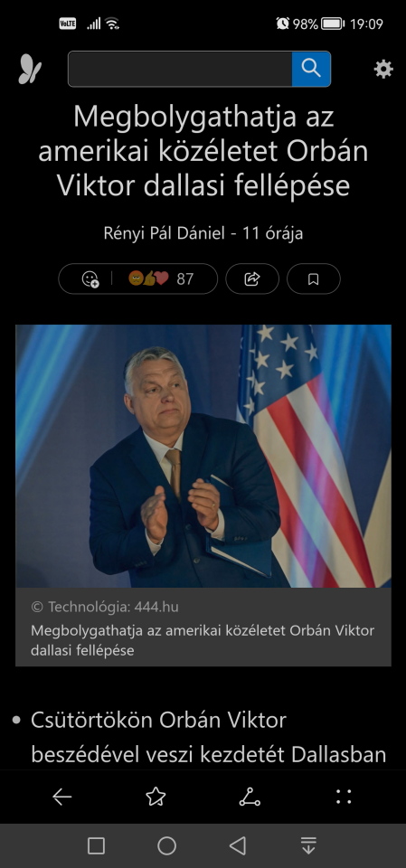The width and height of the screenshot is (406, 868).
Task: Open settings via the gear icon
Action: click(x=383, y=70)
